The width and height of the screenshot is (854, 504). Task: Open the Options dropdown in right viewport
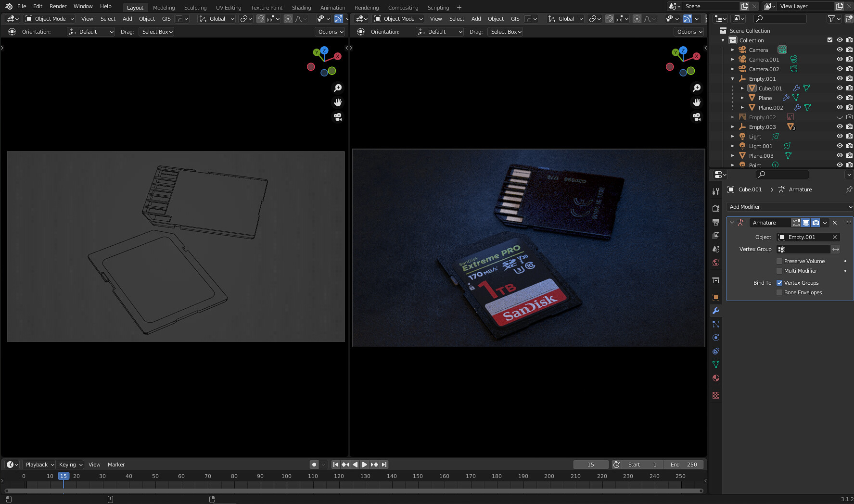coord(689,32)
